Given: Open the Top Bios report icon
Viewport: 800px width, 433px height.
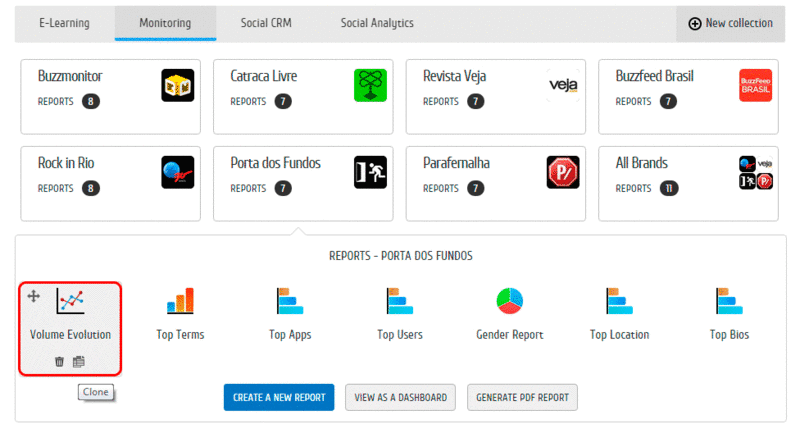Looking at the screenshot, I should pyautogui.click(x=729, y=300).
